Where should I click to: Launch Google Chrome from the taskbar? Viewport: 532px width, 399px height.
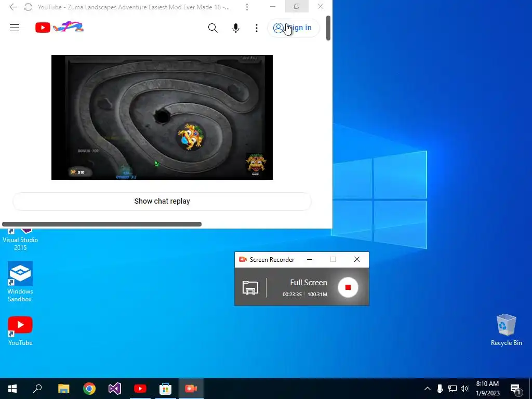click(x=89, y=389)
